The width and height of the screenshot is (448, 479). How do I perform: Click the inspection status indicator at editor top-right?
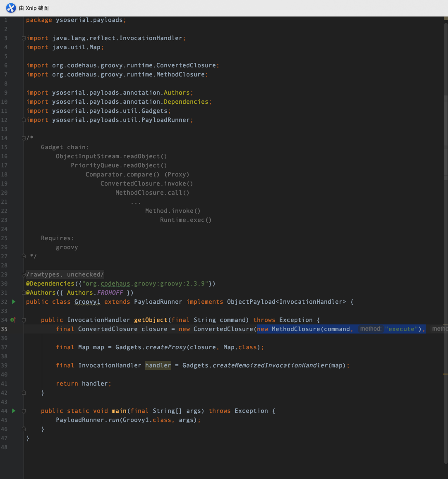(x=446, y=19)
